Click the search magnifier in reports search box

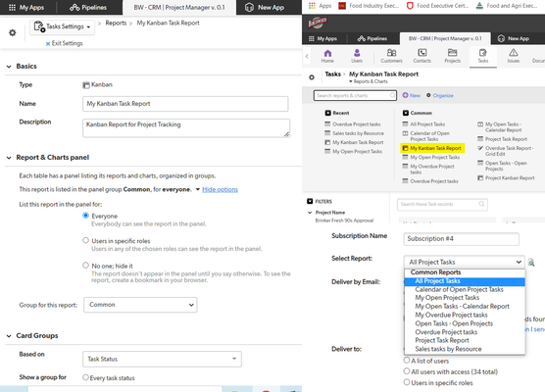[392, 95]
